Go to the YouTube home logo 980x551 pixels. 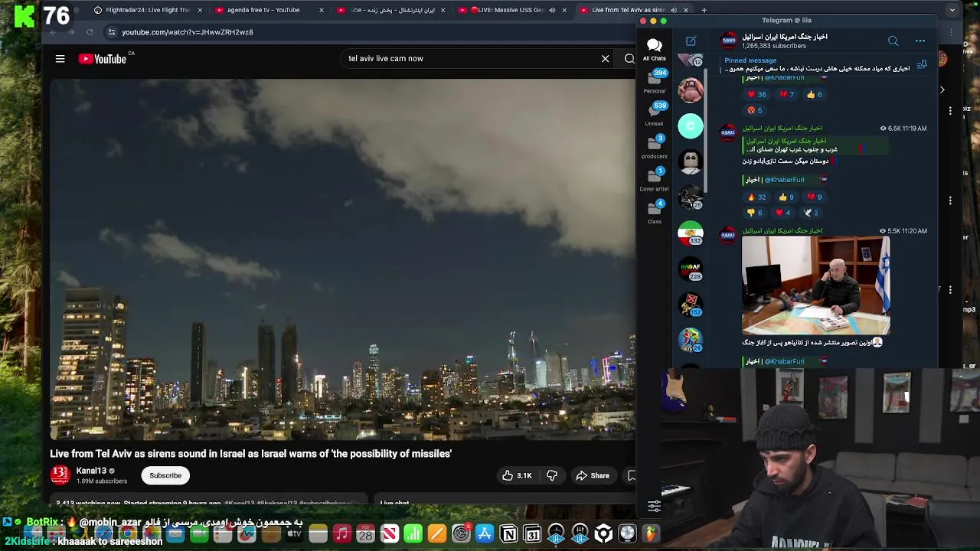pos(103,59)
